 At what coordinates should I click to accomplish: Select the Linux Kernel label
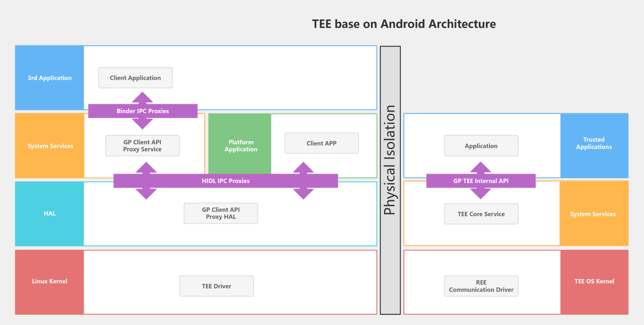point(49,281)
